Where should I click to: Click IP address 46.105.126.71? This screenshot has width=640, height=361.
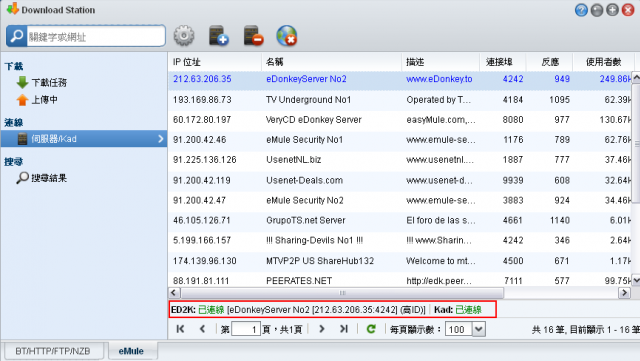tap(202, 220)
